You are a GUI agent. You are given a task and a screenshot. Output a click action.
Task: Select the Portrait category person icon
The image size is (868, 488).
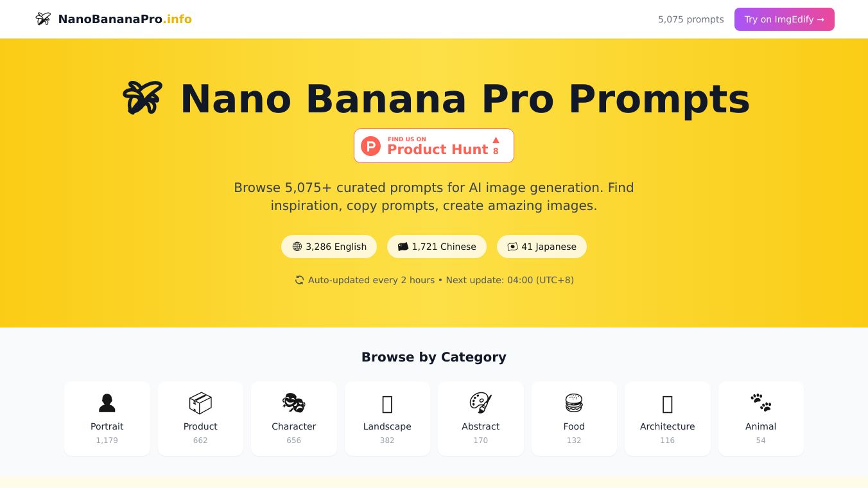coord(107,403)
